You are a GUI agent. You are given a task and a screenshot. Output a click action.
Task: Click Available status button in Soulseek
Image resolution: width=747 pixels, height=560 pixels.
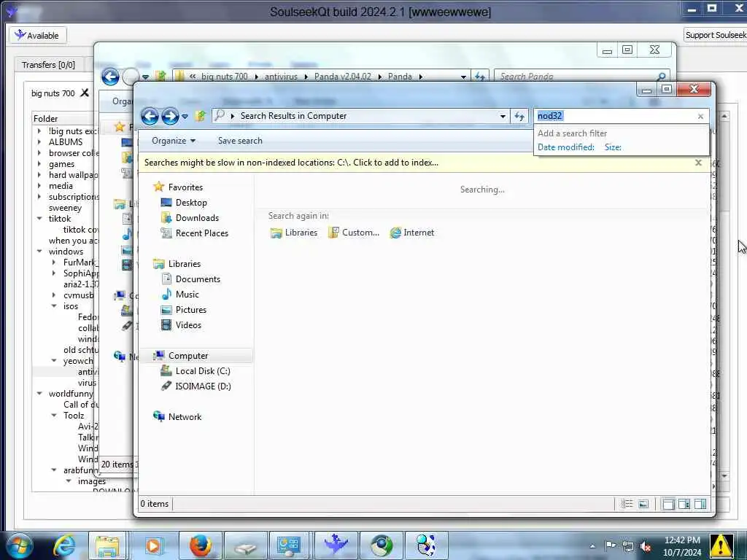click(37, 35)
